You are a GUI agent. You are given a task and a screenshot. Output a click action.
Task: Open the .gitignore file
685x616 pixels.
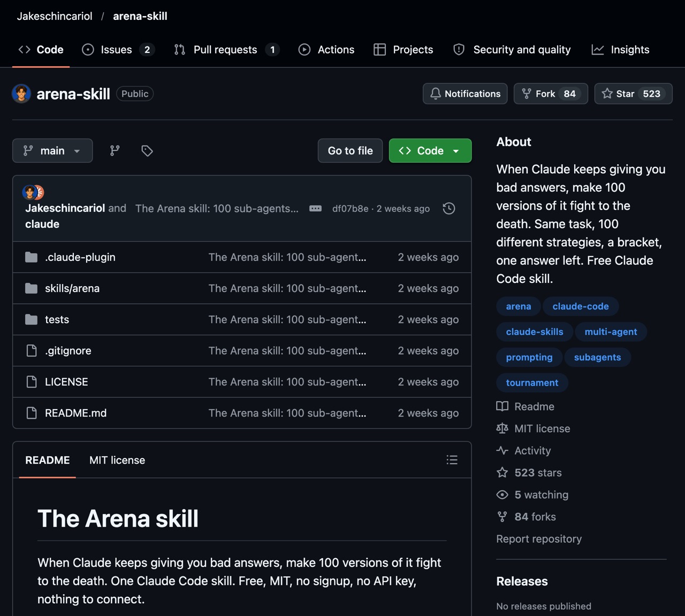coord(68,351)
